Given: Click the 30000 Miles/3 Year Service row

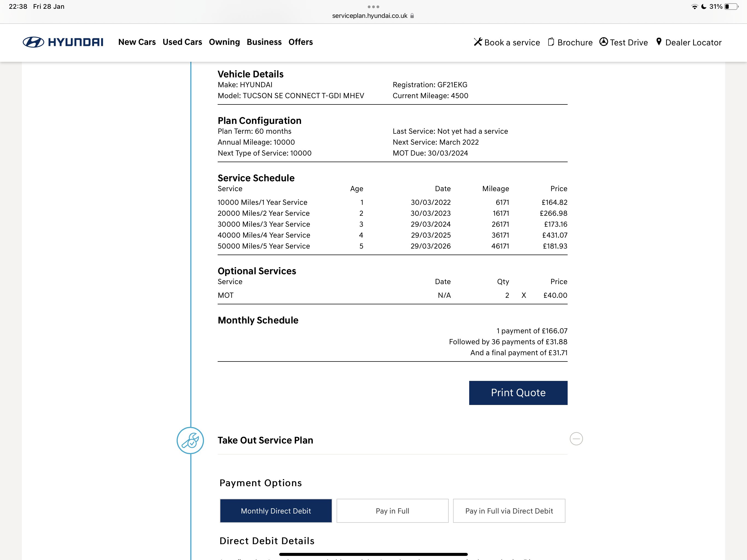Looking at the screenshot, I should (x=392, y=224).
